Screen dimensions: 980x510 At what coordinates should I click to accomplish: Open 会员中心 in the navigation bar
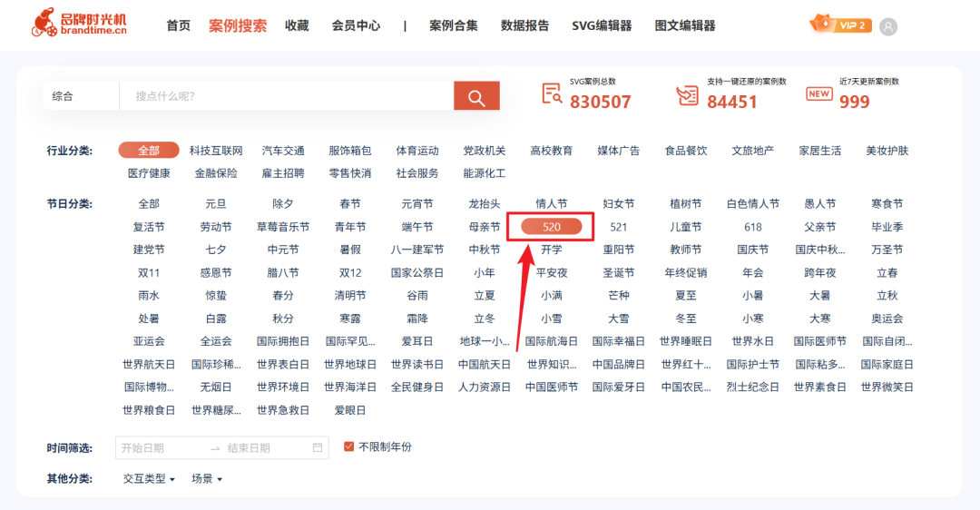coord(356,25)
